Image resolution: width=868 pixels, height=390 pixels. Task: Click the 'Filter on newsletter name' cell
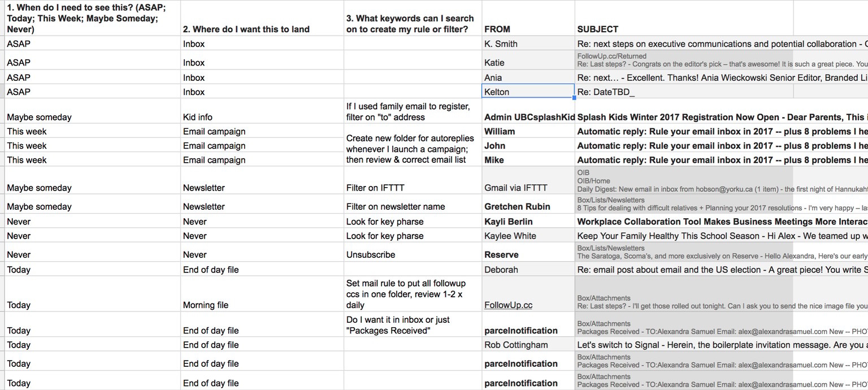413,204
